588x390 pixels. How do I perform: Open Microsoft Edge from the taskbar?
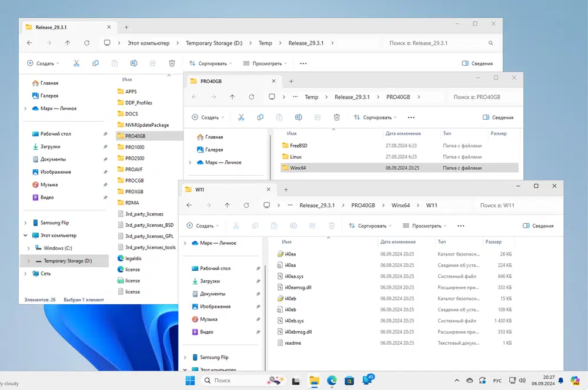pyautogui.click(x=332, y=381)
